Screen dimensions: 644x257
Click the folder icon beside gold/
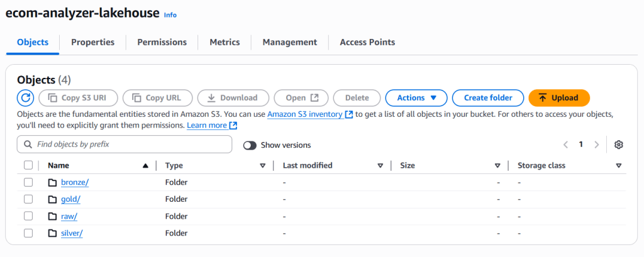53,199
